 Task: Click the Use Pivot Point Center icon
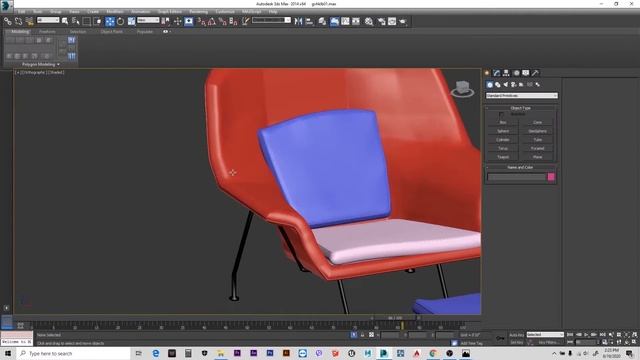click(x=166, y=21)
